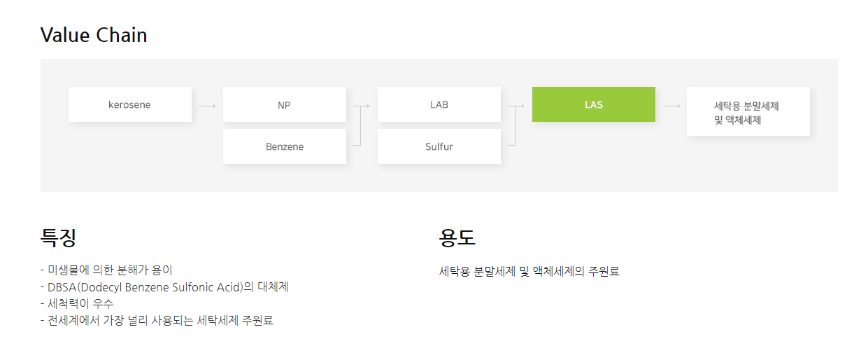Select the LAB box
The height and width of the screenshot is (346, 868).
click(439, 104)
